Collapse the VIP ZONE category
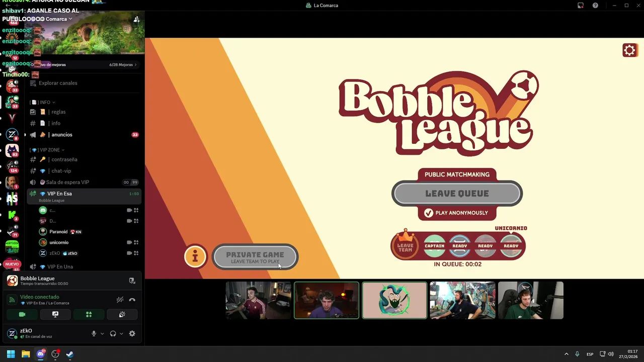Image resolution: width=644 pixels, height=362 pixels. pyautogui.click(x=47, y=150)
